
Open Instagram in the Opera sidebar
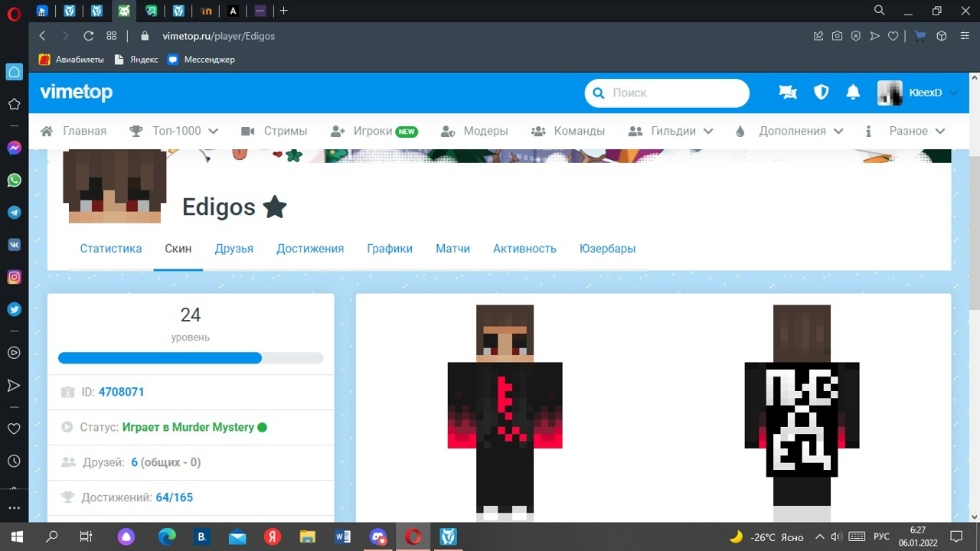point(14,277)
